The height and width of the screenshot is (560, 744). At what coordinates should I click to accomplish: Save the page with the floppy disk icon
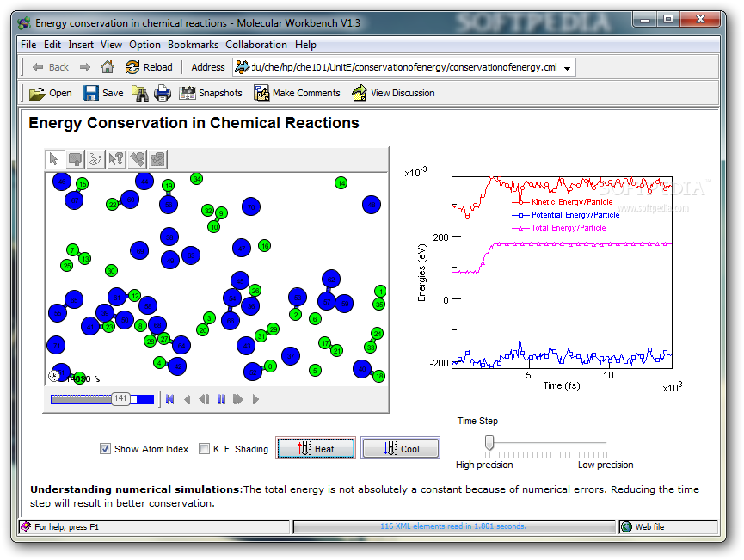[103, 93]
